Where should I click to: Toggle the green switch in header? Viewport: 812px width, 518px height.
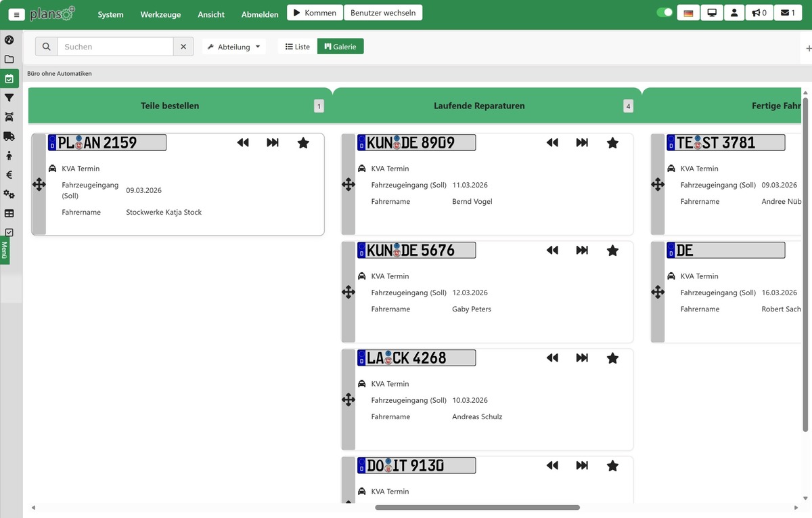coord(664,12)
